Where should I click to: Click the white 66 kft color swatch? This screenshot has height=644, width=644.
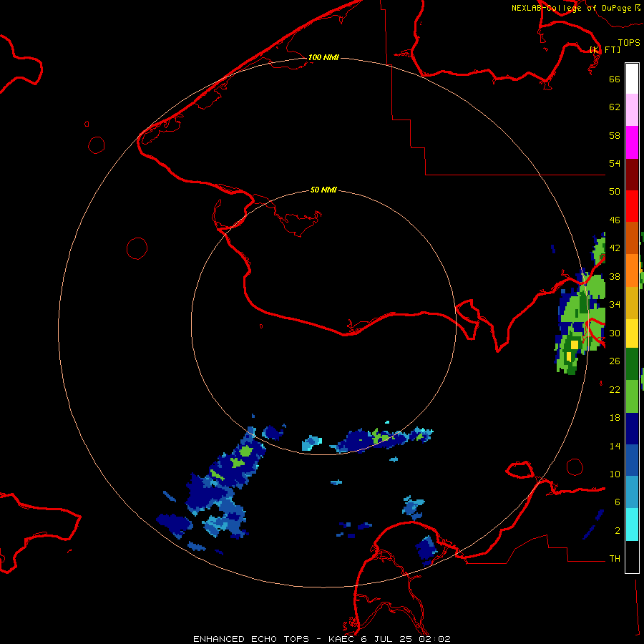632,79
